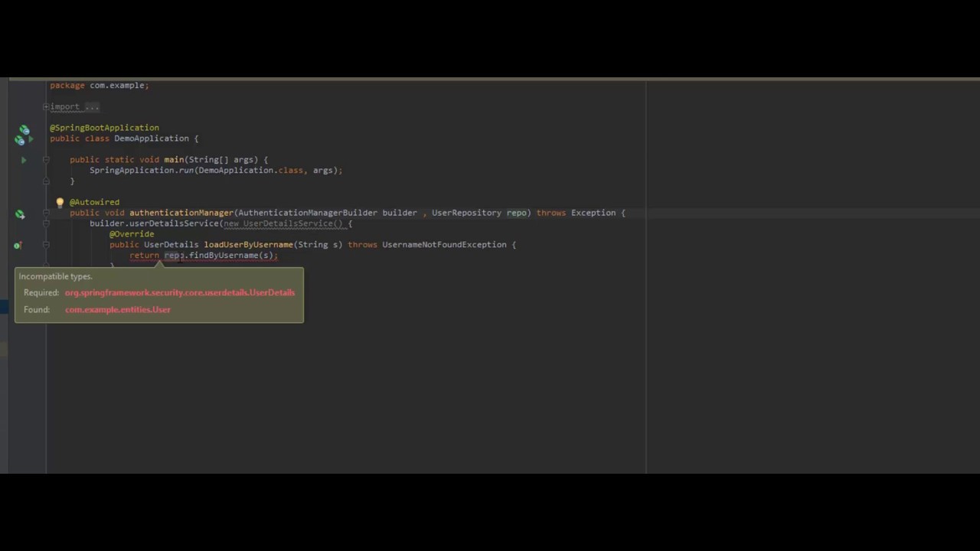Click the implements-method gutter icon at loadUserByUsername
The image size is (980, 551).
[18, 246]
